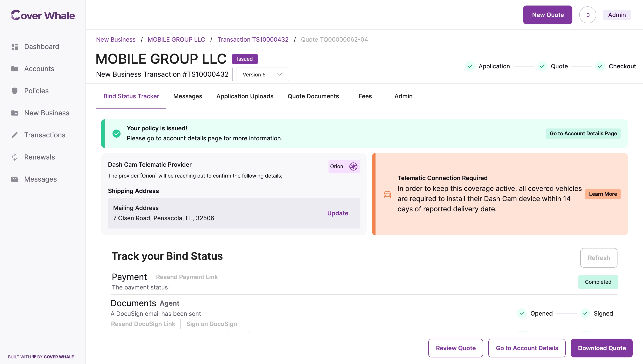Viewport: 643px width, 364px height.
Task: Click the Download Quote button
Action: point(602,348)
